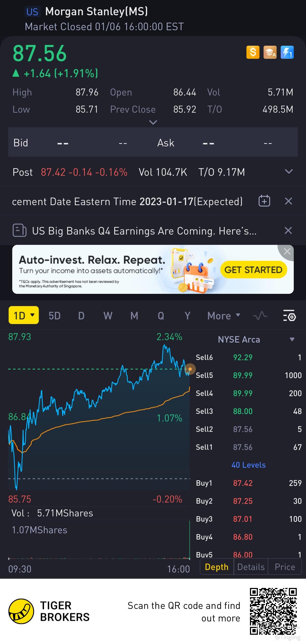The height and width of the screenshot is (644, 306).
Task: Tap the Post price 87.42 value
Action: [x=53, y=172]
